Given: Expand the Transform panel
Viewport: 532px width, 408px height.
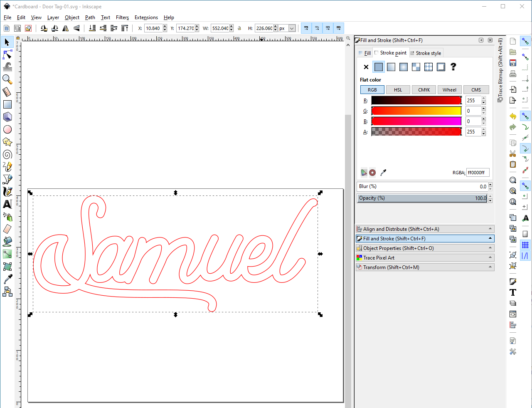Looking at the screenshot, I should [425, 267].
